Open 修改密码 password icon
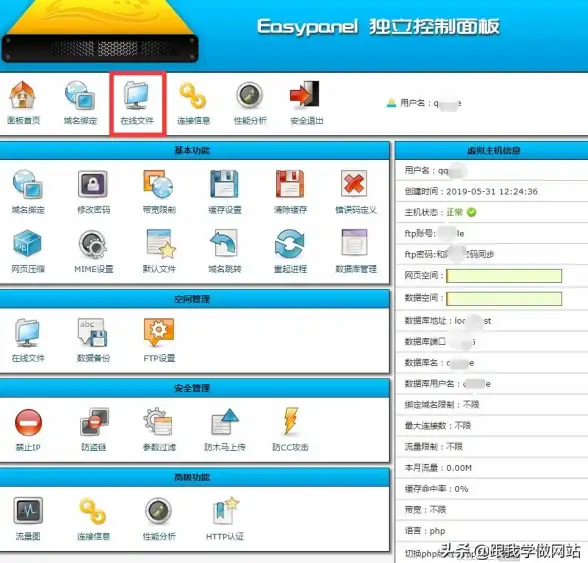The height and width of the screenshot is (563, 588). coord(93,184)
